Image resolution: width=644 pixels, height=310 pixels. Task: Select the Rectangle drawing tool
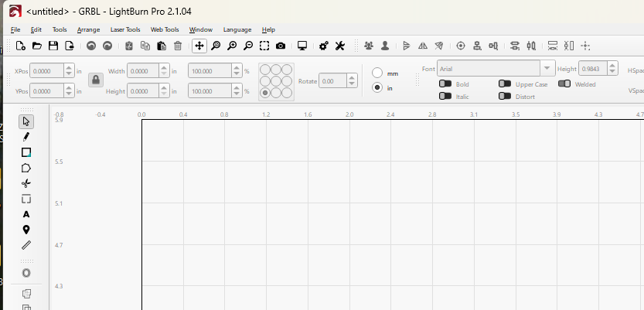(x=26, y=152)
